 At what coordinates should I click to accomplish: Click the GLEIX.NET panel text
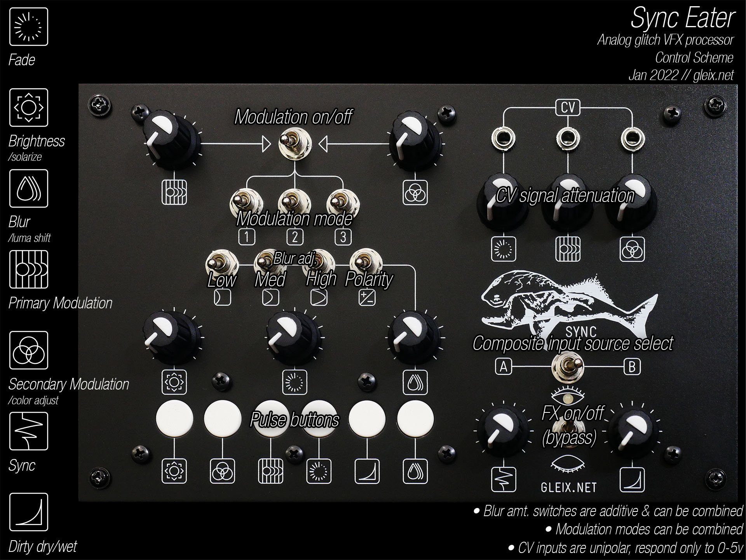click(568, 487)
